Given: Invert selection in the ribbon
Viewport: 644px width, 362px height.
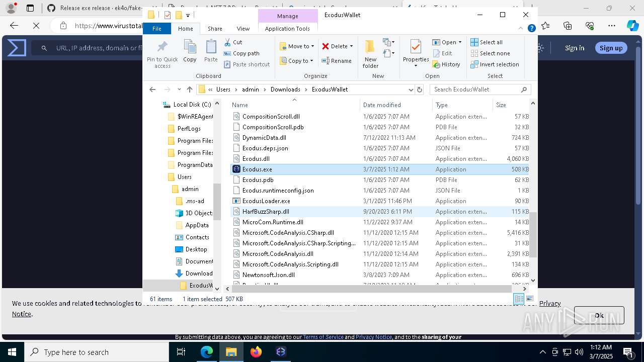Looking at the screenshot, I should pyautogui.click(x=495, y=64).
